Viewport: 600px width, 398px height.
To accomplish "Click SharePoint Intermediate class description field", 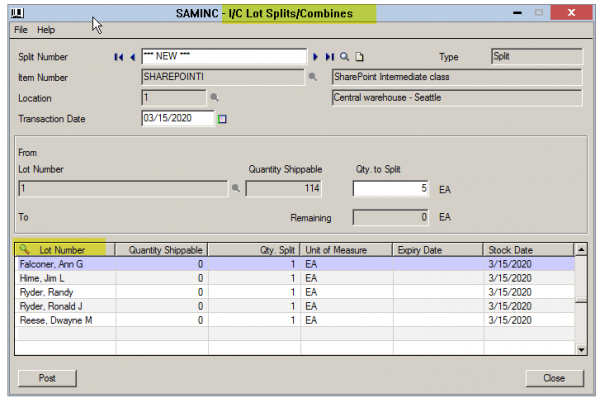I will click(x=457, y=77).
